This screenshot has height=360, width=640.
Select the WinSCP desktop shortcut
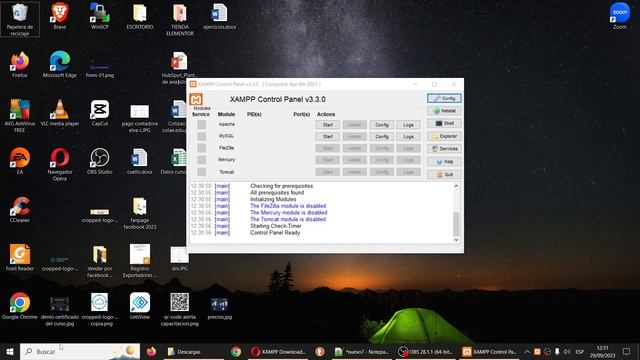(x=100, y=16)
